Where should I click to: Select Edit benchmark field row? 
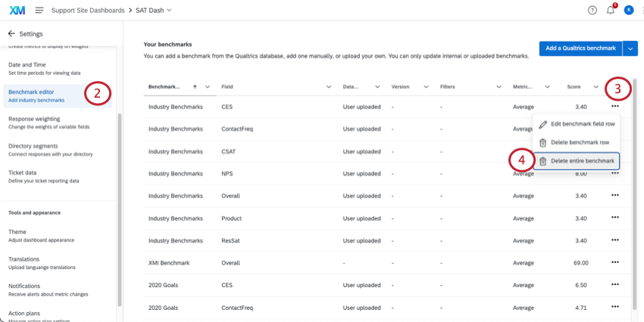click(581, 123)
